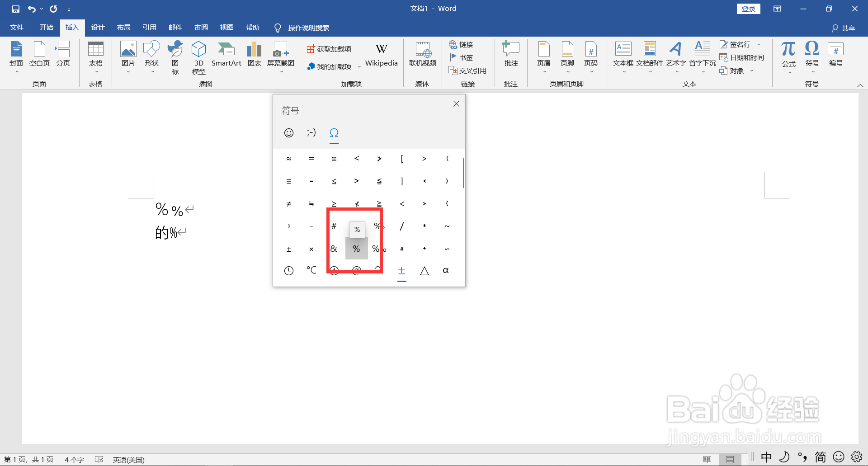Open the File (文件) tab
This screenshot has height=466, width=868.
[x=17, y=28]
